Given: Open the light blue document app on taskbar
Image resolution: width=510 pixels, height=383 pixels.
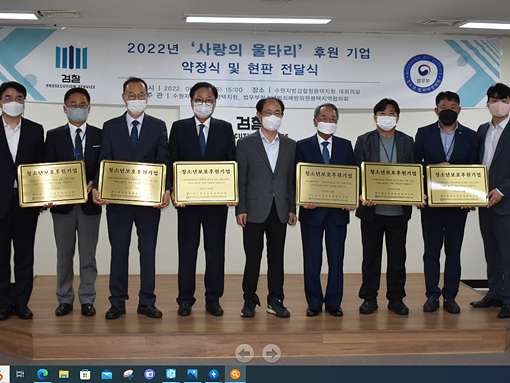Looking at the screenshot, I should coord(171,374).
